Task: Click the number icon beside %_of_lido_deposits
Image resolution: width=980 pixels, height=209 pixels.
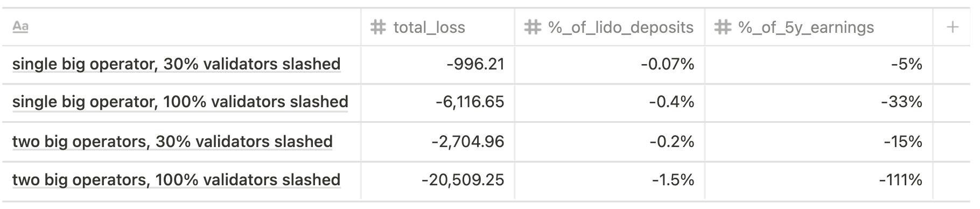Action: click(x=533, y=27)
